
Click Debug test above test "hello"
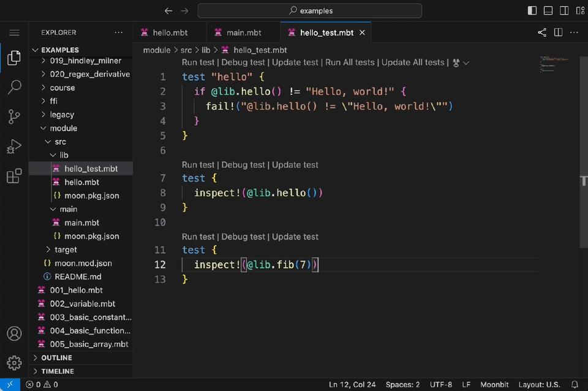coord(243,63)
